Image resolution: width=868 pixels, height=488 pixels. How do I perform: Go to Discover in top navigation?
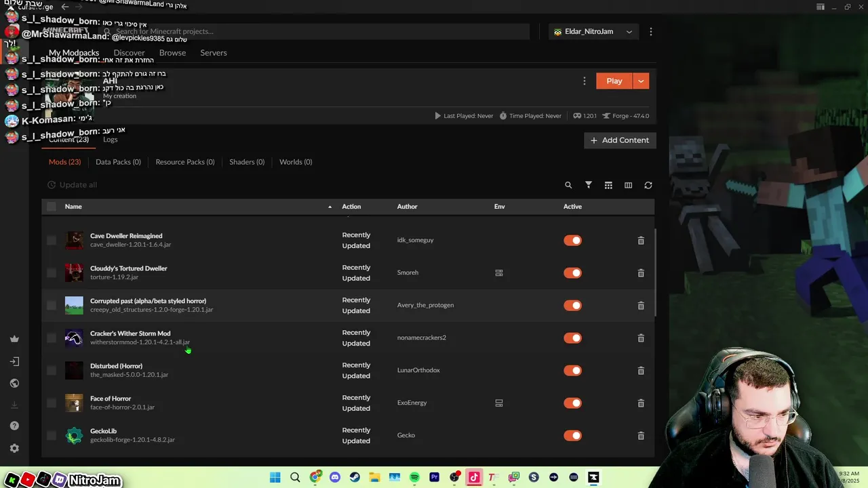click(x=129, y=53)
